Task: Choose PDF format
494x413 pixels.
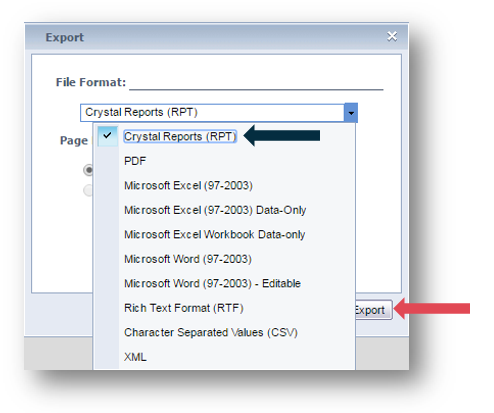Action: click(135, 161)
